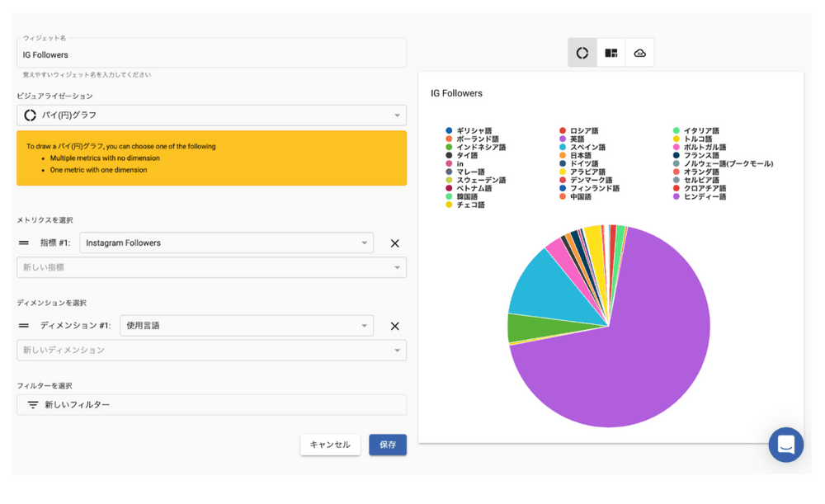
Task: Open the 使用言語 dimension dropdown
Action: point(246,326)
